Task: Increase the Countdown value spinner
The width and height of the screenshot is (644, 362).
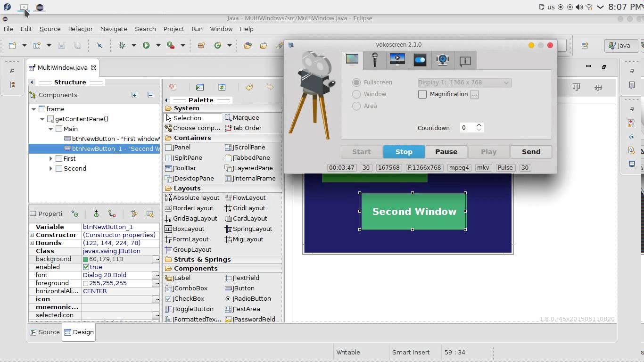Action: point(479,124)
